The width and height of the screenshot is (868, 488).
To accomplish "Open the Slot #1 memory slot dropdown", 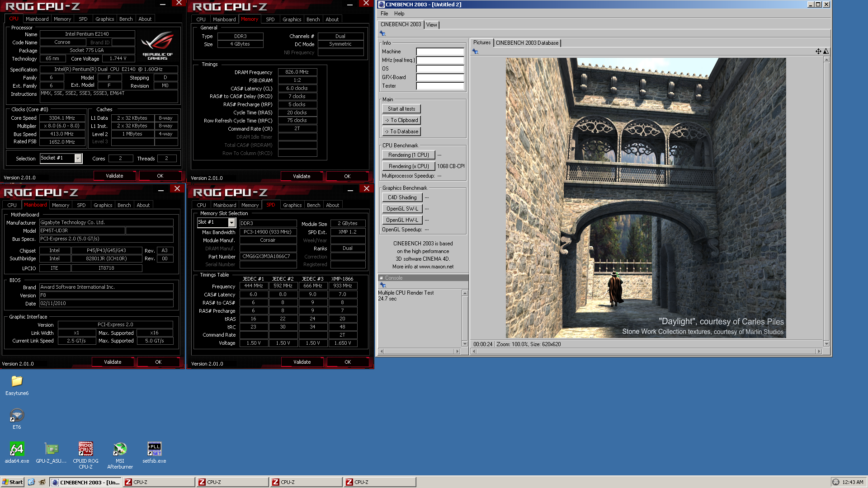I will [231, 222].
